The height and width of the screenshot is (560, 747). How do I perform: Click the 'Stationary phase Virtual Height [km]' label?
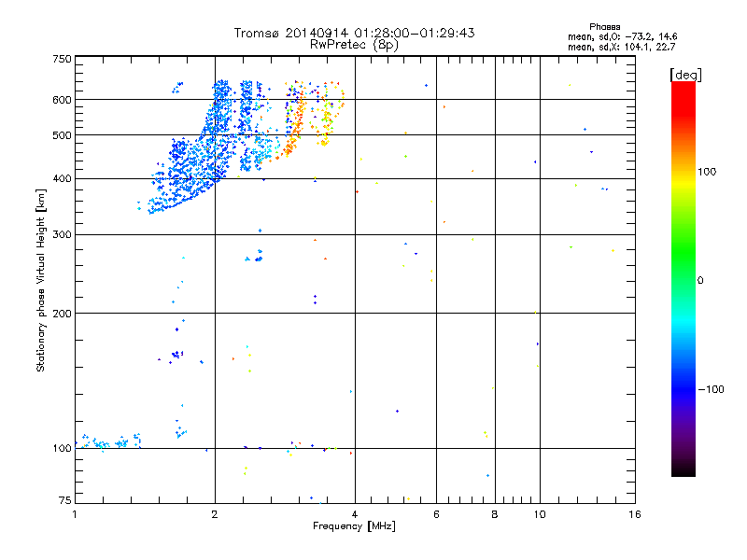click(x=40, y=280)
